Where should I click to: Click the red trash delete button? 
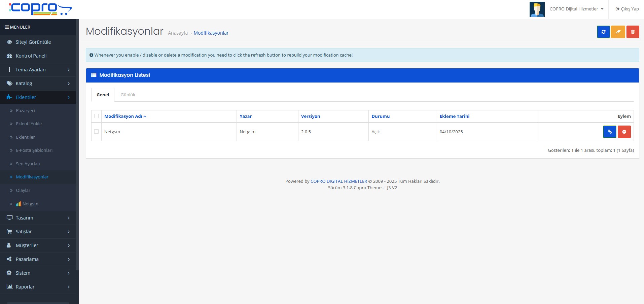coord(633,32)
